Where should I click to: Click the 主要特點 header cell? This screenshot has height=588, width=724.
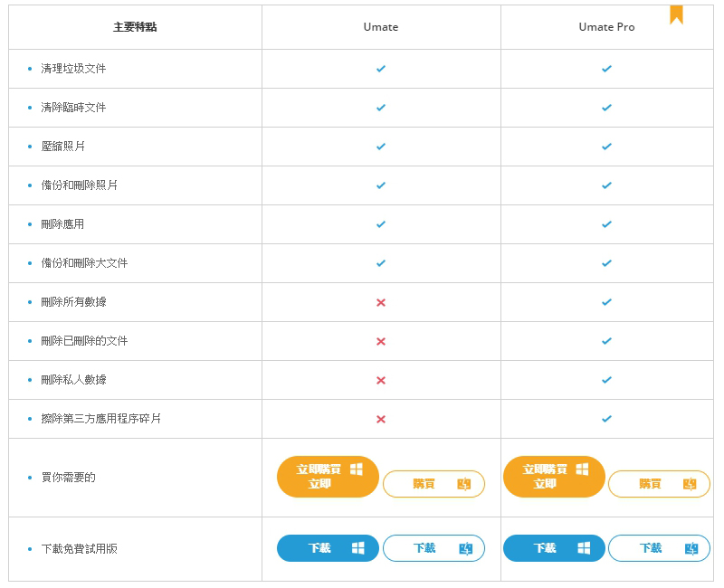(135, 27)
